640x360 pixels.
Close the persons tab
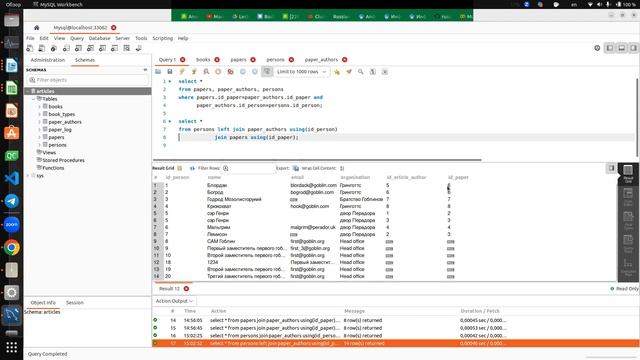click(291, 60)
